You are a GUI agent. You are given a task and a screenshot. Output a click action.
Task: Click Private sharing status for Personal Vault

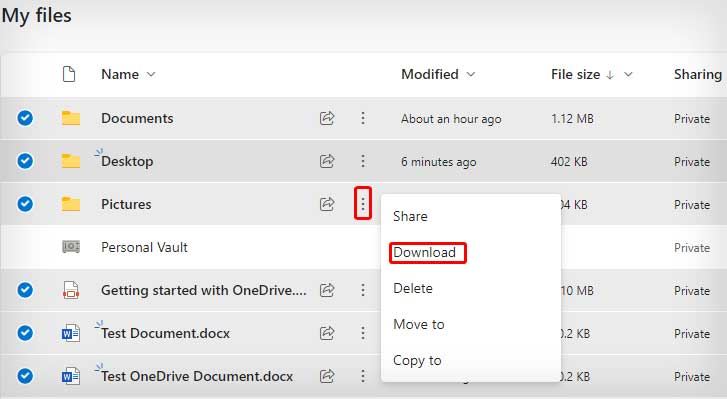(x=692, y=247)
